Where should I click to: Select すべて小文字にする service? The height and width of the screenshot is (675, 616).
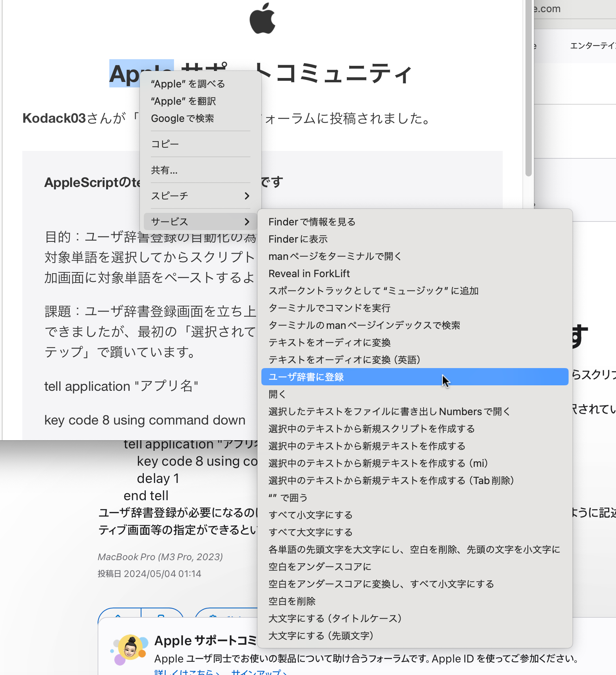pyautogui.click(x=415, y=515)
